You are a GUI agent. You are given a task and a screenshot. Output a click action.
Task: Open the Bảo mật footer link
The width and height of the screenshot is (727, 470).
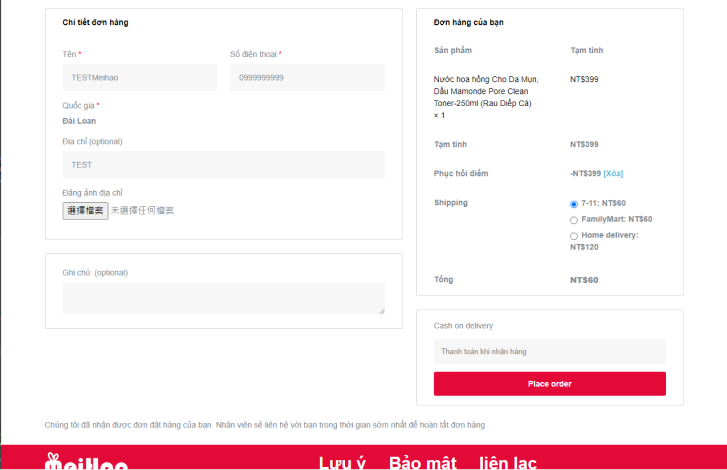tap(422, 462)
